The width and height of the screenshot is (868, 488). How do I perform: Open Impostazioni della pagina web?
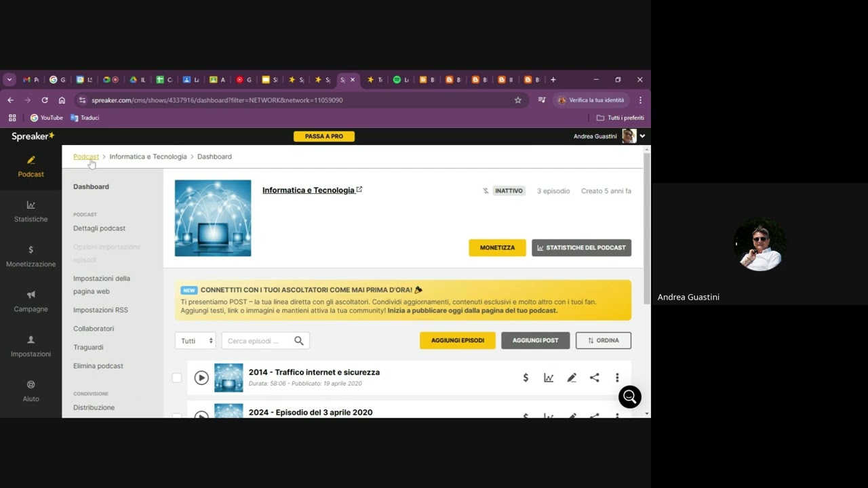[102, 285]
